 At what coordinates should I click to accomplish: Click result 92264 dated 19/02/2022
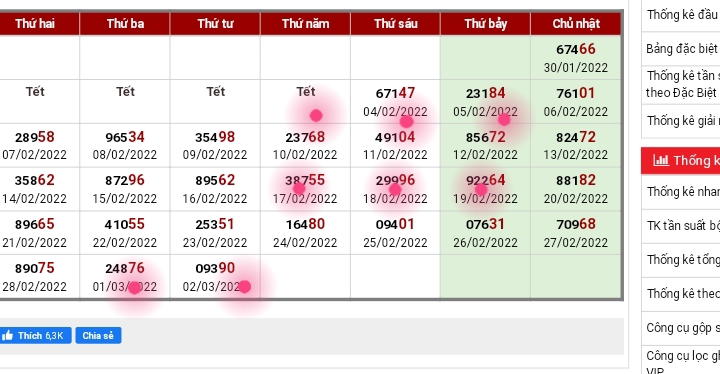485,189
